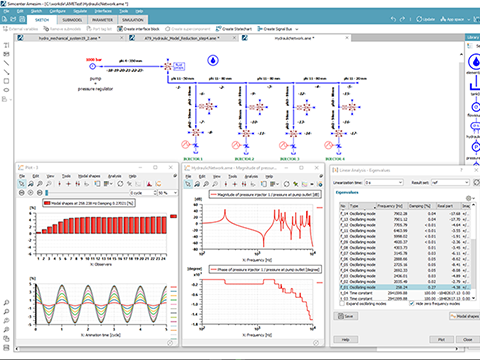Screen dimensions: 480x360
Task: Select the INJECTOR 4 pressure sensor icon
Action: pos(328,145)
